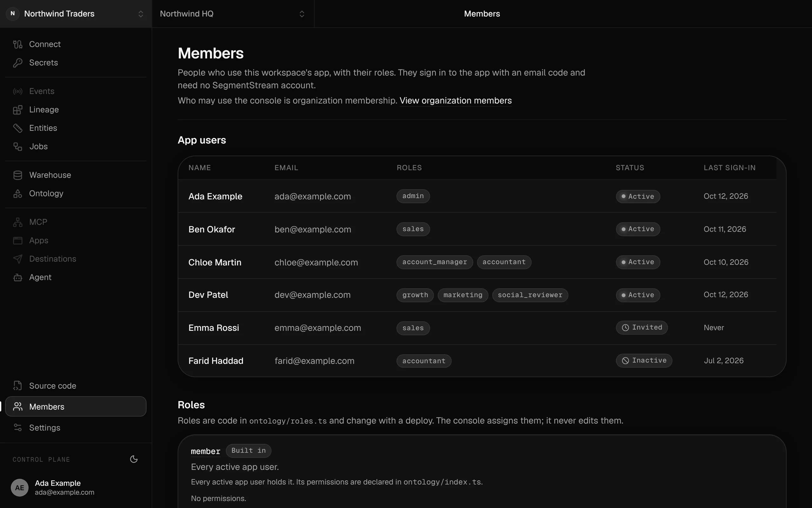This screenshot has width=812, height=508.
Task: Click Ben Okafor's Active status badge
Action: (638, 229)
